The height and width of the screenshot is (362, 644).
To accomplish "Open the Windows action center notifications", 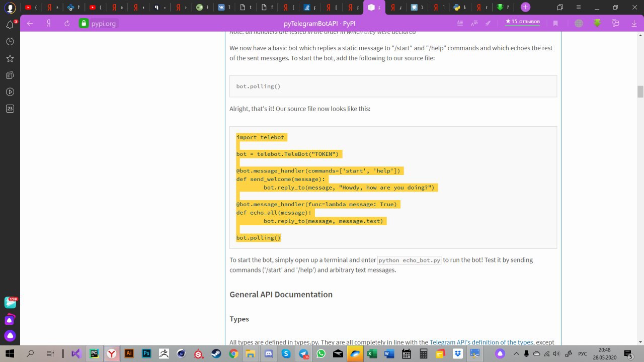I will tap(628, 353).
